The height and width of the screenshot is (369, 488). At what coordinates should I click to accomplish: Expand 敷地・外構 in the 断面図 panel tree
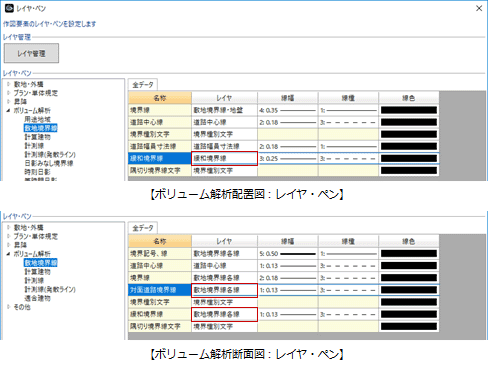coord(9,227)
